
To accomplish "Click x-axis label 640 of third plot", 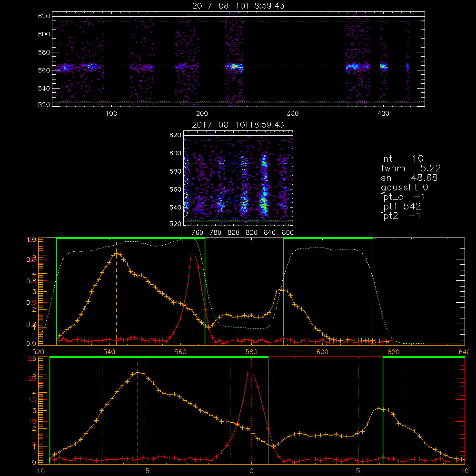I will [465, 352].
